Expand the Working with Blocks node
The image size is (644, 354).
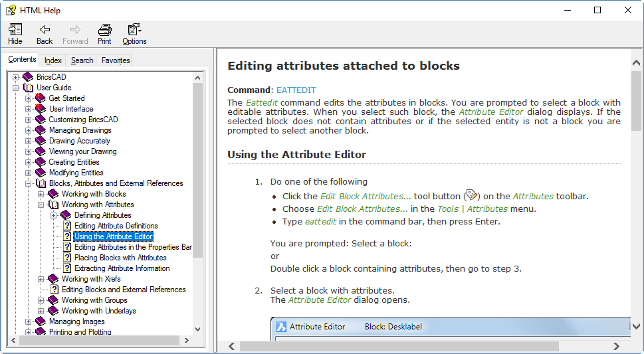(41, 194)
